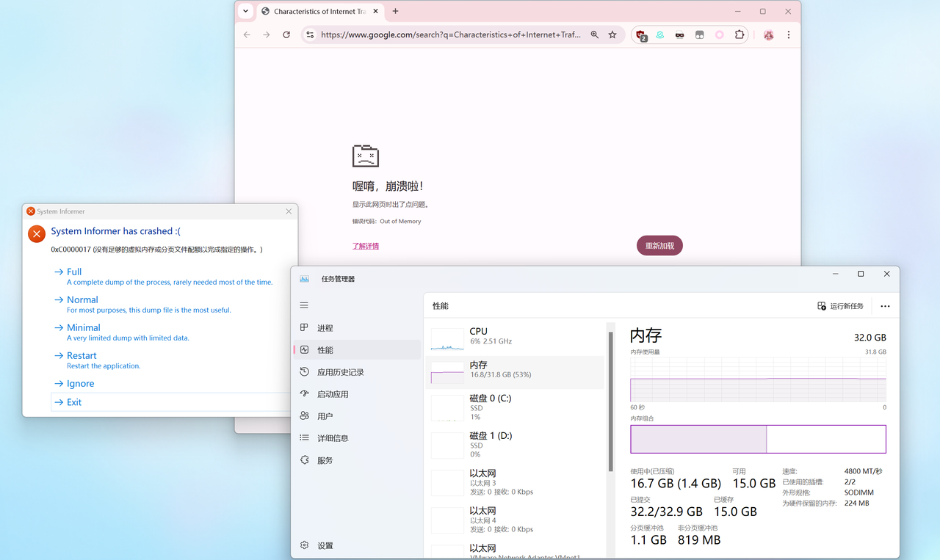Click the performance list vertical scrollbar

(610, 400)
